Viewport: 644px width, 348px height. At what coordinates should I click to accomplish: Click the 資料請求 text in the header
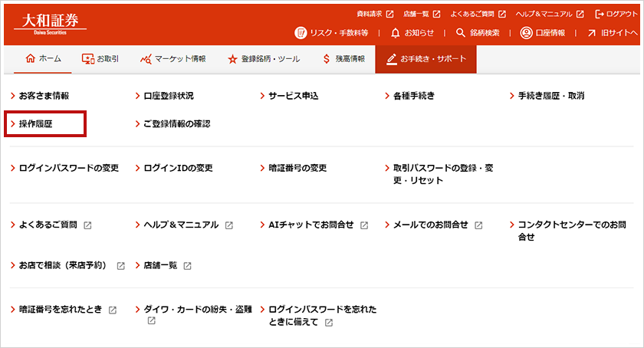370,14
